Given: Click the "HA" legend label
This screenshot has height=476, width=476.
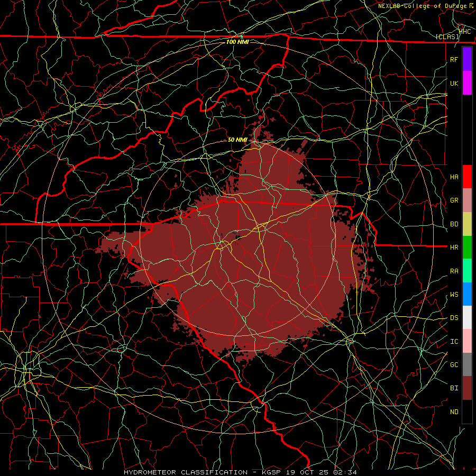Looking at the screenshot, I should pos(454,177).
